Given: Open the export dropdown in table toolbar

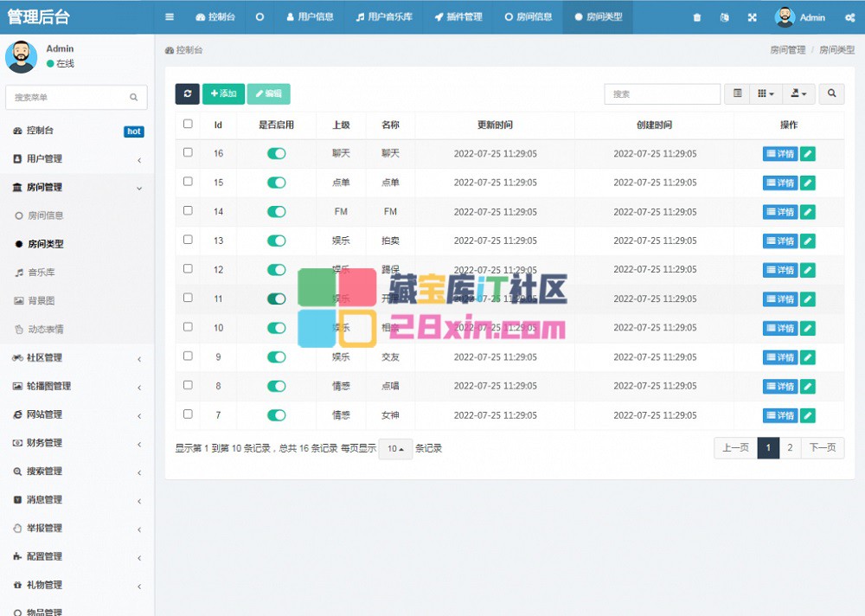Looking at the screenshot, I should (x=798, y=93).
